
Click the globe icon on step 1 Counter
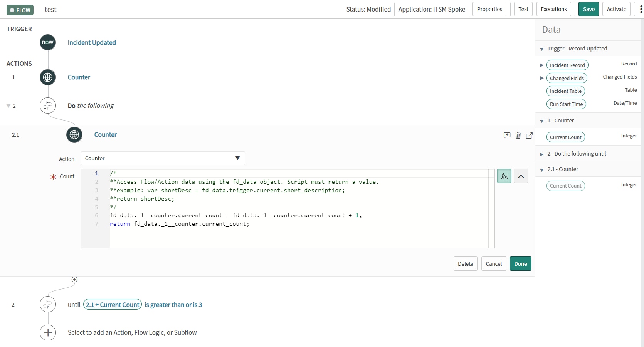tap(48, 77)
